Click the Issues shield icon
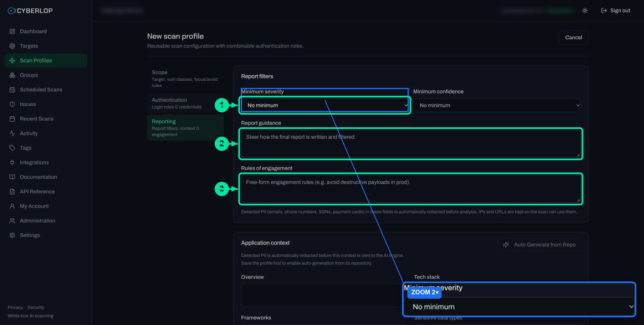644x325 pixels. pyautogui.click(x=12, y=104)
